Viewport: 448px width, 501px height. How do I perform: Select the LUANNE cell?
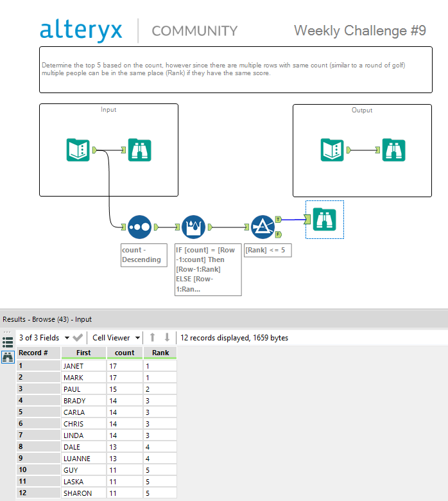pos(83,459)
